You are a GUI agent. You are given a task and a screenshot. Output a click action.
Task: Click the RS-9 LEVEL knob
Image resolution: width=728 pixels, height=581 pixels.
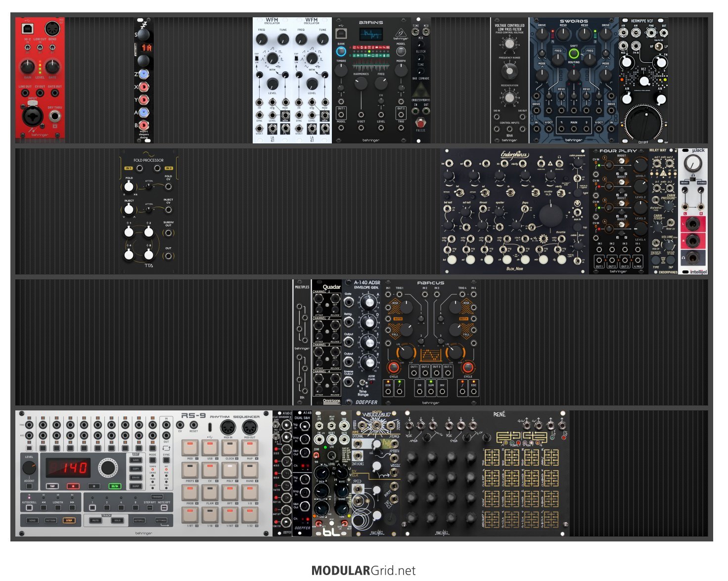[x=29, y=468]
